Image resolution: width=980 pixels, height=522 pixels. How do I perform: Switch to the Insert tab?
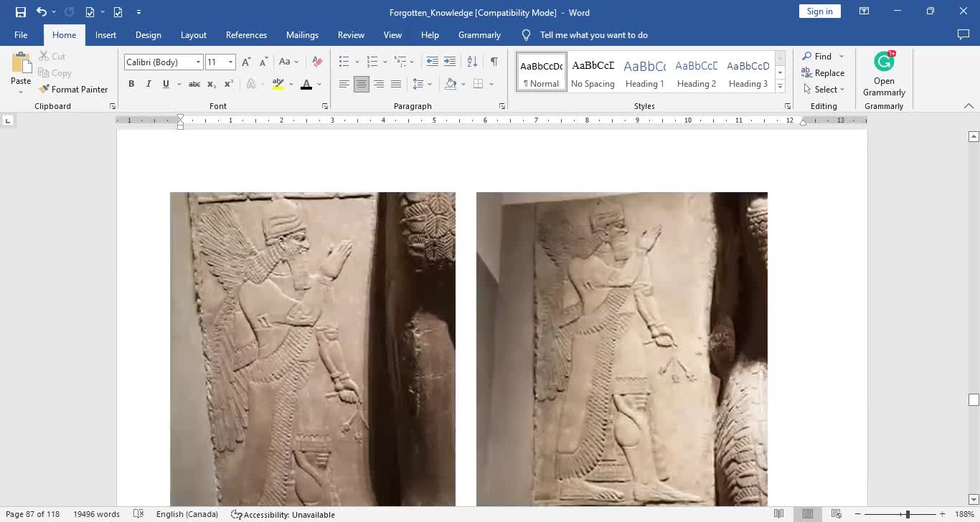(x=105, y=34)
